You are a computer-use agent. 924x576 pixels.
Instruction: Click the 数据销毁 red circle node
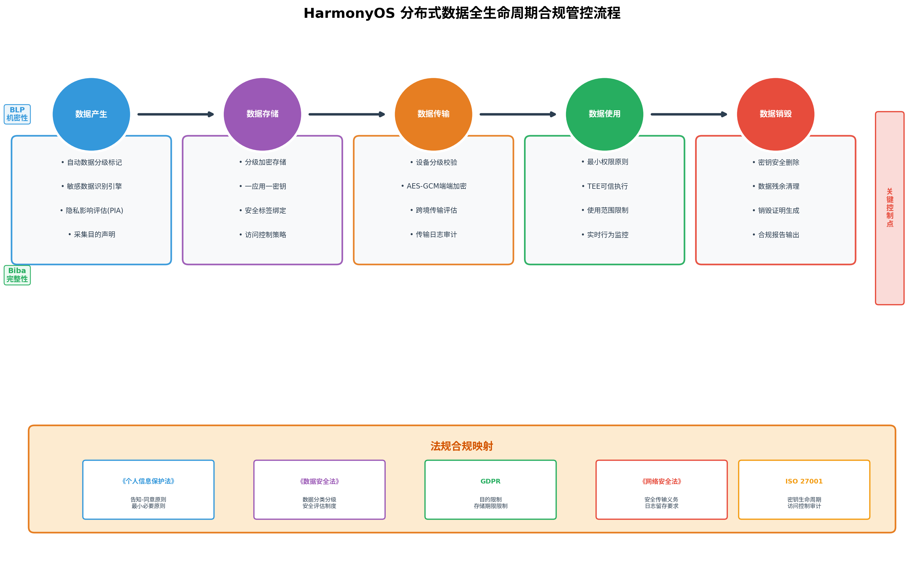[x=775, y=114]
